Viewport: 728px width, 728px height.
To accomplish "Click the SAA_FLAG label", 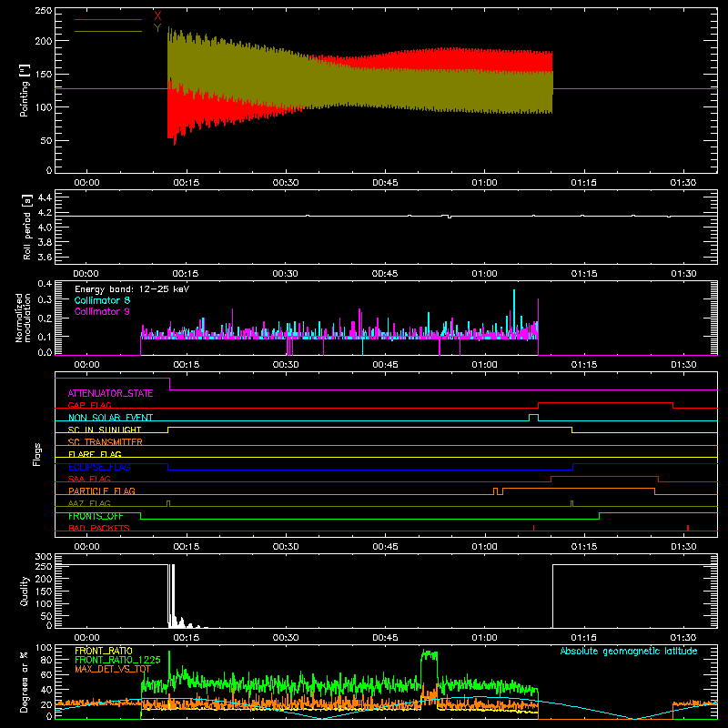I will pyautogui.click(x=89, y=479).
